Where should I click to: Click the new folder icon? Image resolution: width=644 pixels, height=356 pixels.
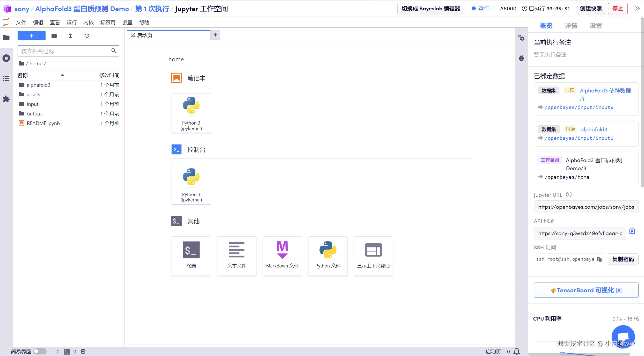[x=54, y=36]
